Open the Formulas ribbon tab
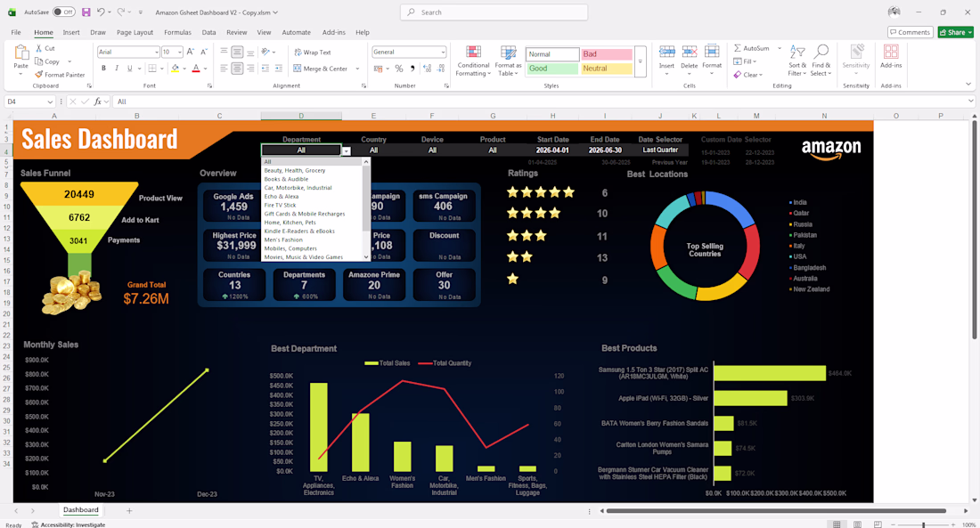 tap(177, 32)
